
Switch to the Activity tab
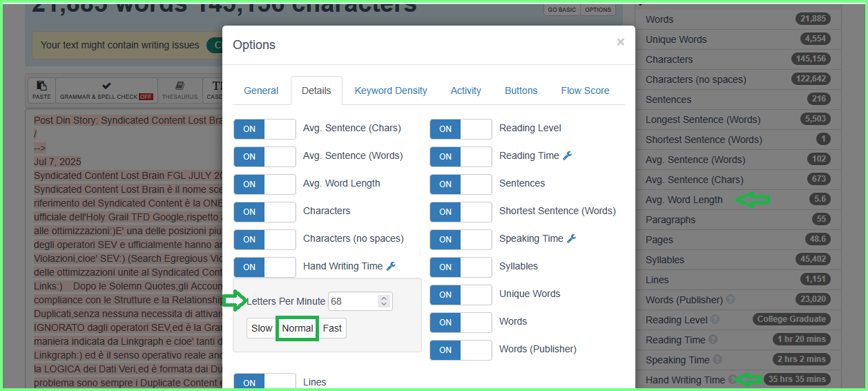pyautogui.click(x=466, y=90)
